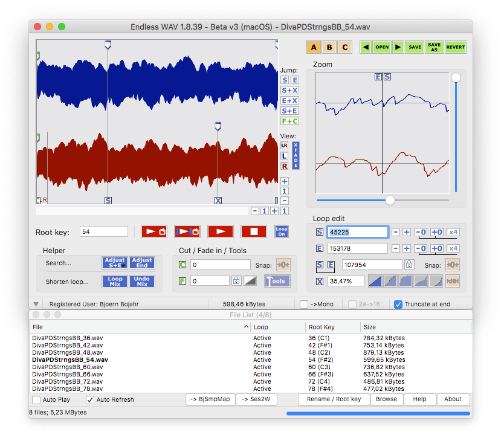Select linear crossfade curve icon
504x432 pixels.
click(375, 281)
